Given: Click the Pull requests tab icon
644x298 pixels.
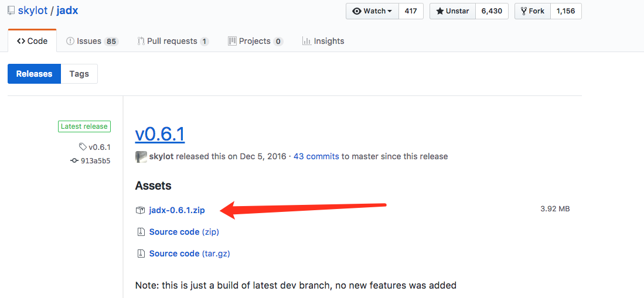Looking at the screenshot, I should [141, 41].
